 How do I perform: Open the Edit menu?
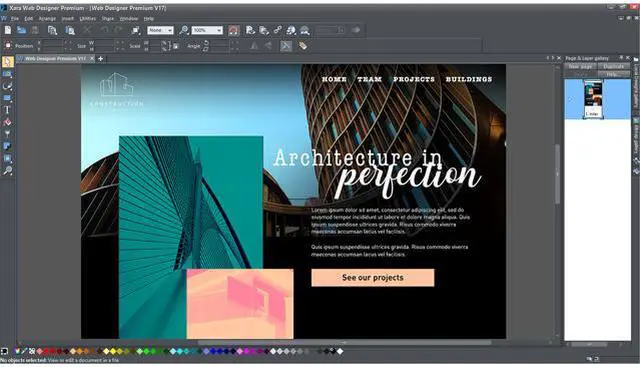[x=29, y=19]
